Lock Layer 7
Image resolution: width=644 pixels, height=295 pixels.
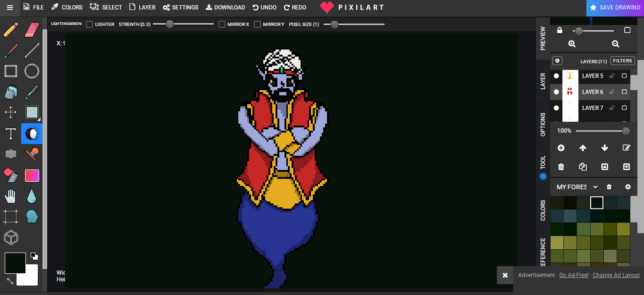click(x=612, y=108)
